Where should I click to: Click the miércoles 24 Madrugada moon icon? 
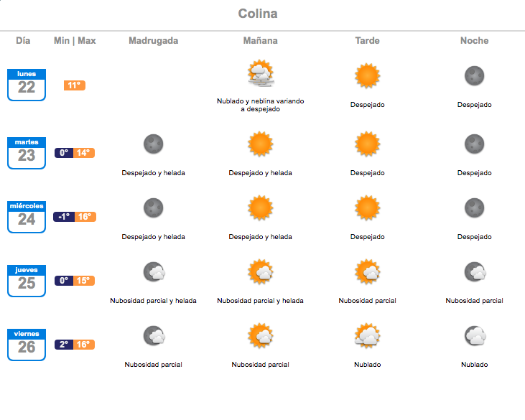[x=154, y=208]
